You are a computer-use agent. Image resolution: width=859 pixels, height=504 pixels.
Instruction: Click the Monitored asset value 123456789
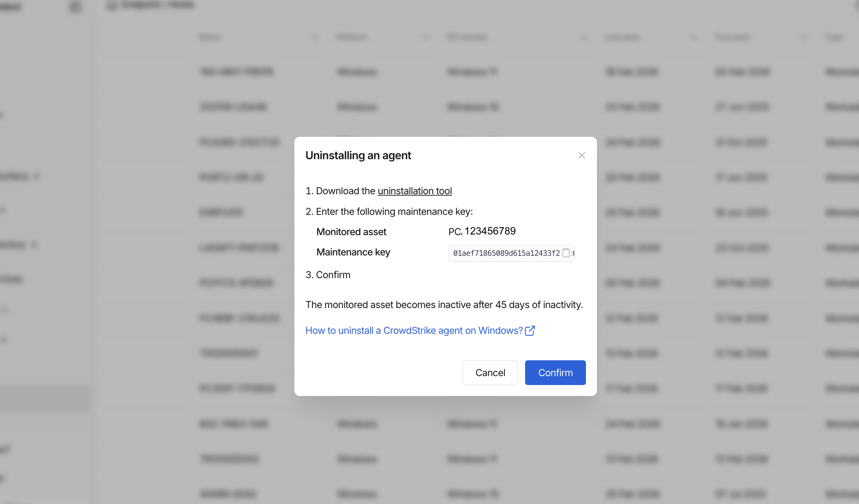pos(490,231)
